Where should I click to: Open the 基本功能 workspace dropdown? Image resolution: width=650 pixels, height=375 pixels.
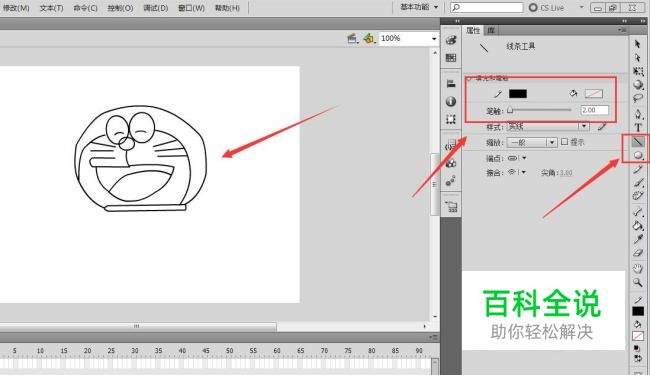(x=419, y=7)
